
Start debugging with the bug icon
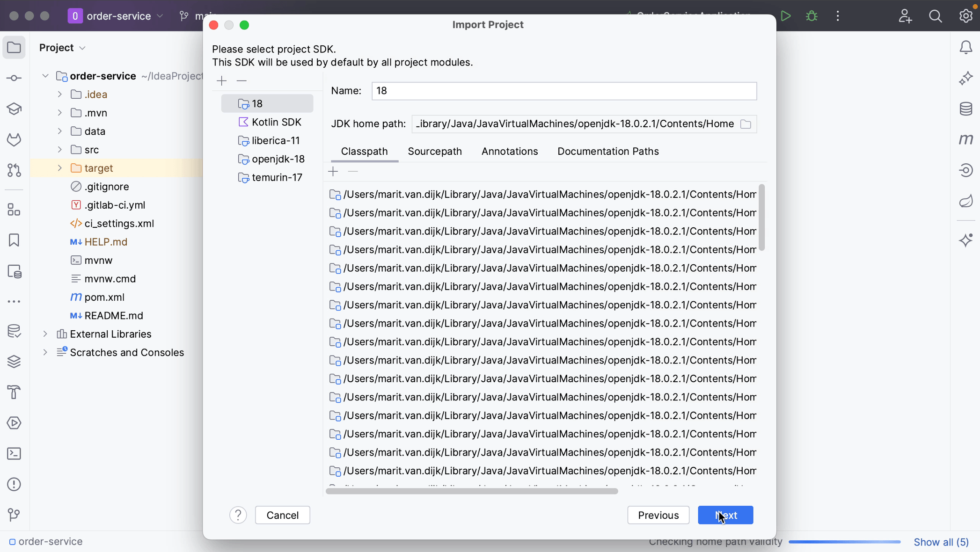pyautogui.click(x=811, y=15)
